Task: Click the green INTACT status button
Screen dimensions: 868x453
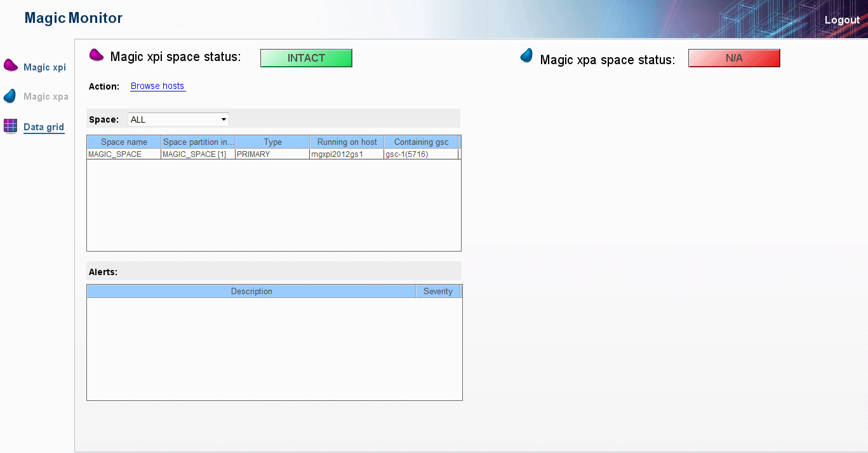Action: [x=306, y=58]
